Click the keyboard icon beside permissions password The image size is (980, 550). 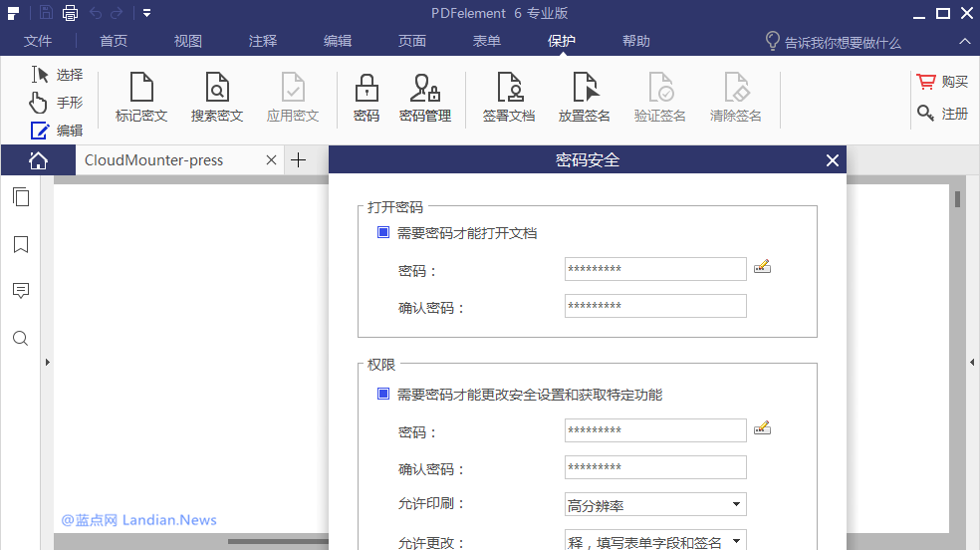[x=763, y=428]
